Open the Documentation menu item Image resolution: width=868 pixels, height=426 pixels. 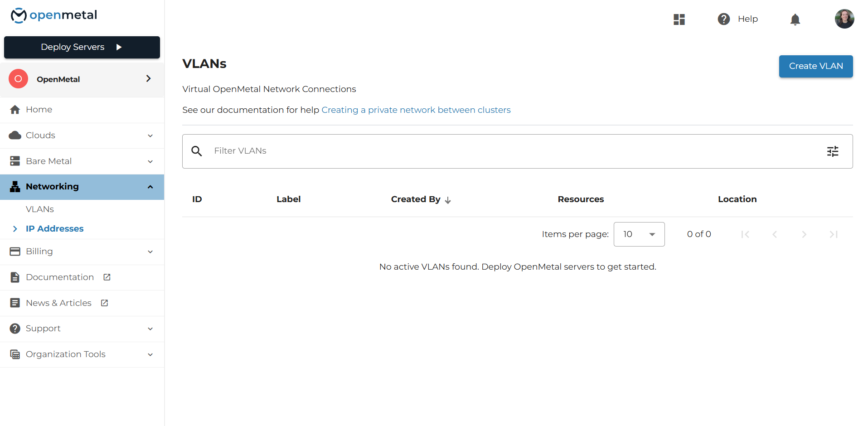pyautogui.click(x=82, y=277)
